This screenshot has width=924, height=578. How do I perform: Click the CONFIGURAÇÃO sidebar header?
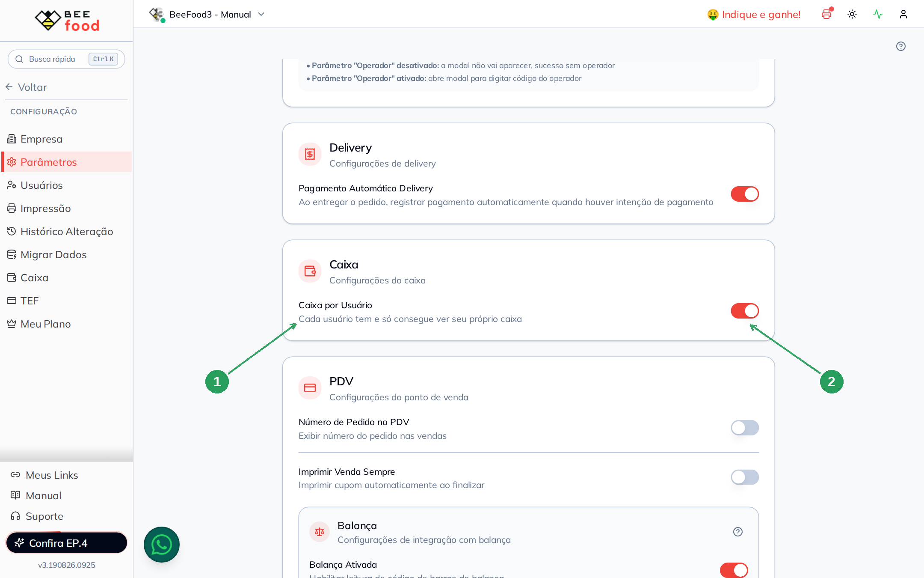coord(44,112)
